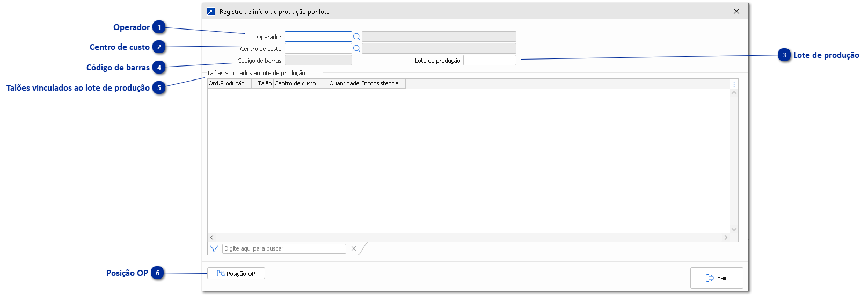Select the Quantidade column header
This screenshot has height=300, width=868.
point(342,83)
